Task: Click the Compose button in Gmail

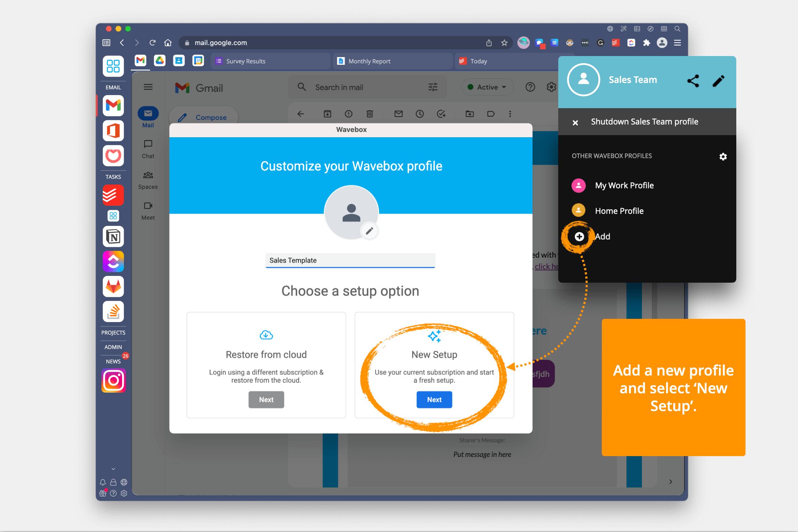Action: (204, 117)
